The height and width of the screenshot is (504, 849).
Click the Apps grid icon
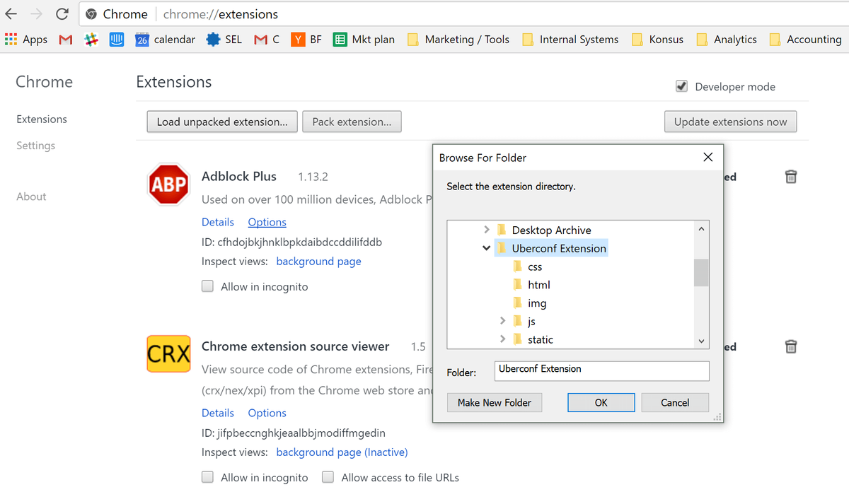12,39
